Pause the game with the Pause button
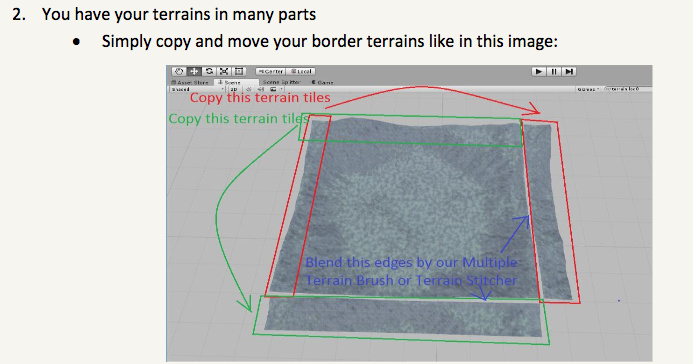This screenshot has width=693, height=364. (x=554, y=72)
